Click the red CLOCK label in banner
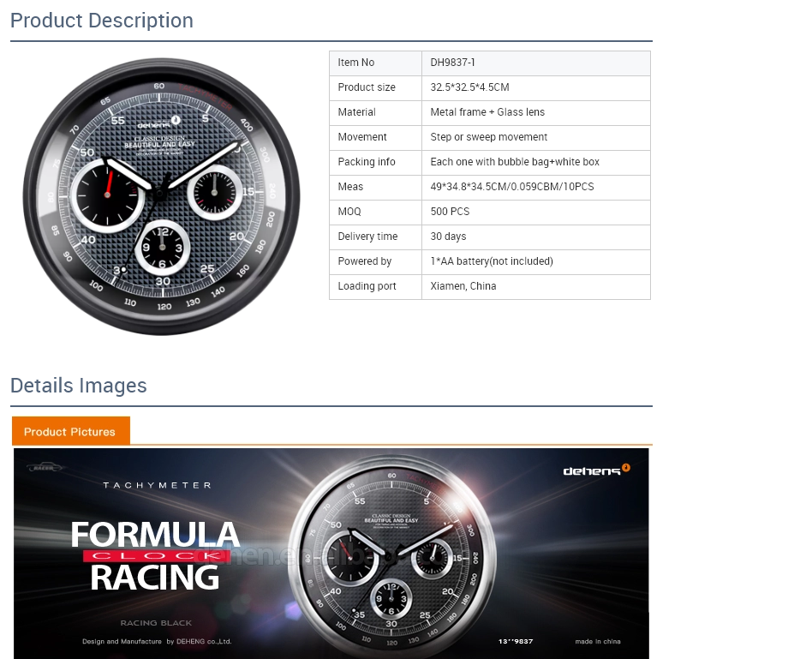The height and width of the screenshot is (659, 812). coord(157,556)
